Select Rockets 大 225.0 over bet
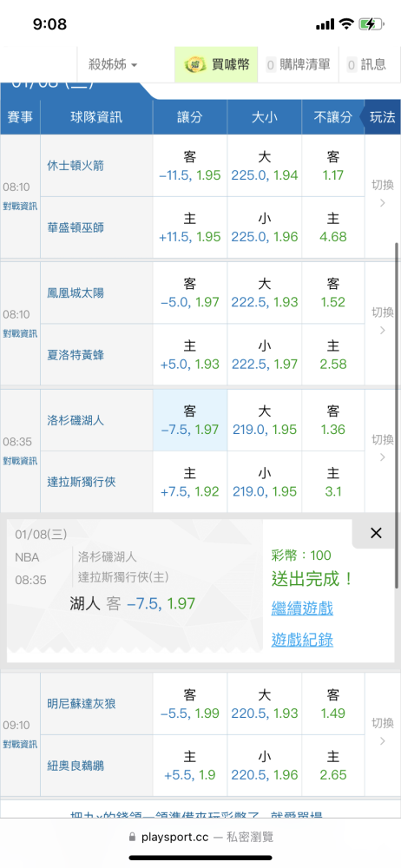This screenshot has width=401, height=868. coord(265,166)
